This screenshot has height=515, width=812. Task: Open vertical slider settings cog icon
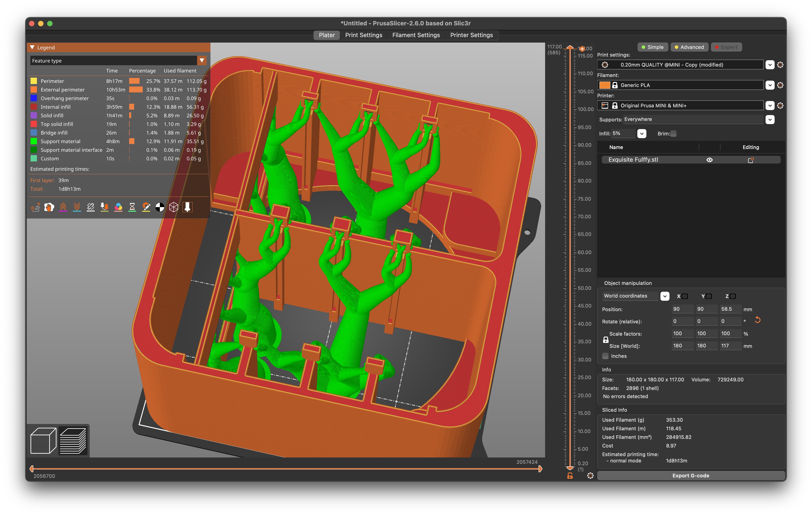click(590, 476)
